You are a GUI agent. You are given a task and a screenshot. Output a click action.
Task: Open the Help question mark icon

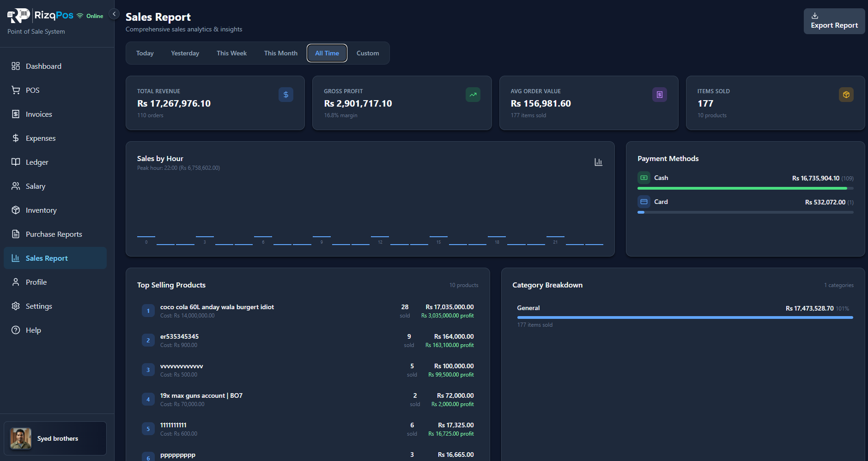15,330
